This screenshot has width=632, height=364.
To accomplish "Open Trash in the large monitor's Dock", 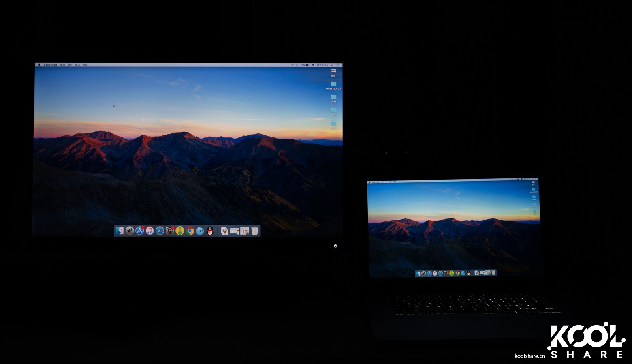I will tap(255, 231).
